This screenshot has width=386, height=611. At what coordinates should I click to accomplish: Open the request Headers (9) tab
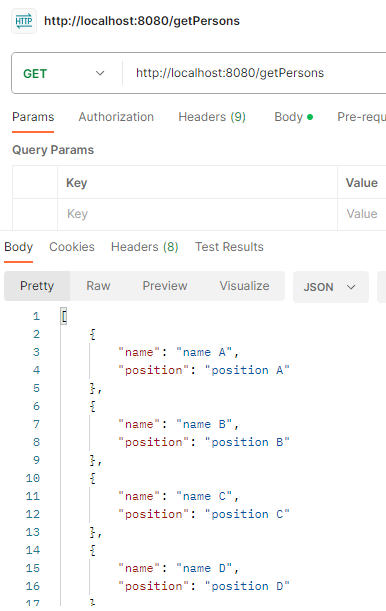click(212, 117)
